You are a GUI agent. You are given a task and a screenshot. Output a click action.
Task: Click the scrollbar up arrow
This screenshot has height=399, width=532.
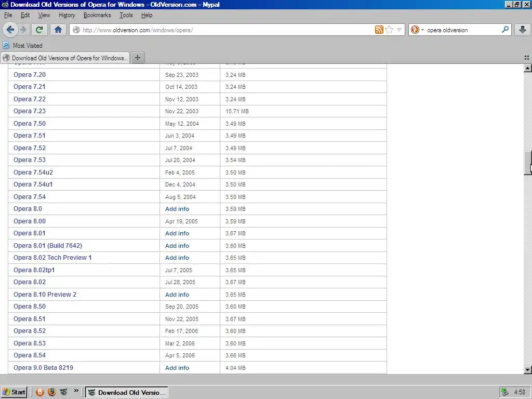[x=527, y=68]
